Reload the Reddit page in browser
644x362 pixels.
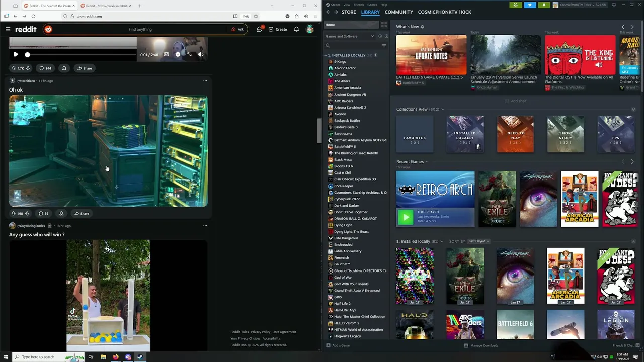[33, 16]
